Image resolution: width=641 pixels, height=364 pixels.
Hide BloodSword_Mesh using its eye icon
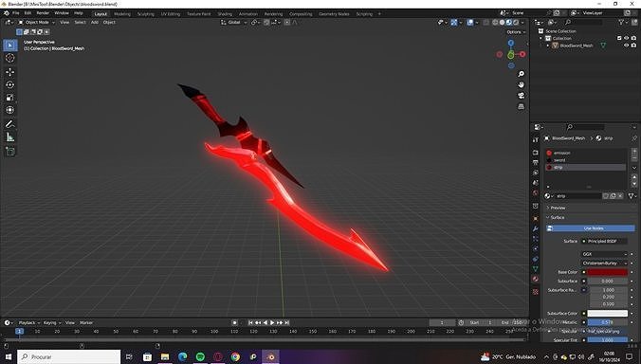click(x=626, y=45)
